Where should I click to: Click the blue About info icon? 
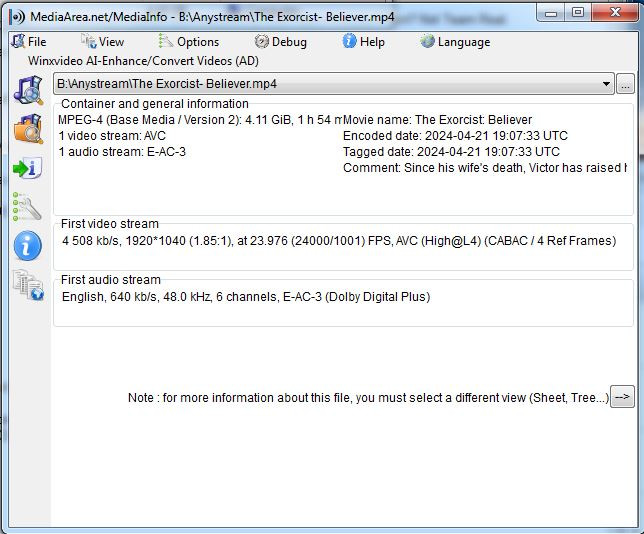pos(28,246)
